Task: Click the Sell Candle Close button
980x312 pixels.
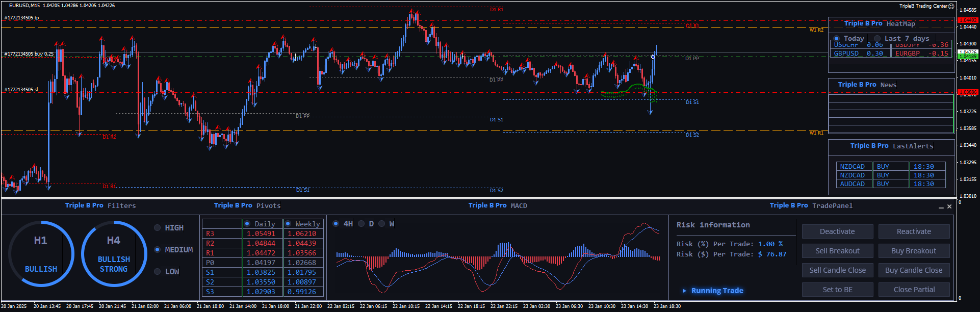Action: click(x=837, y=270)
